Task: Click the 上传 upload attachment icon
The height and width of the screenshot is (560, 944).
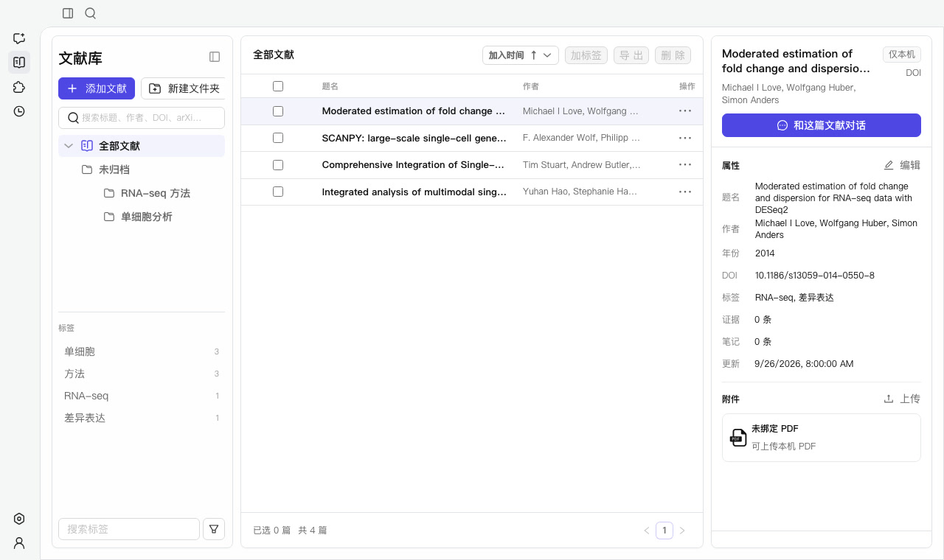Action: [889, 399]
